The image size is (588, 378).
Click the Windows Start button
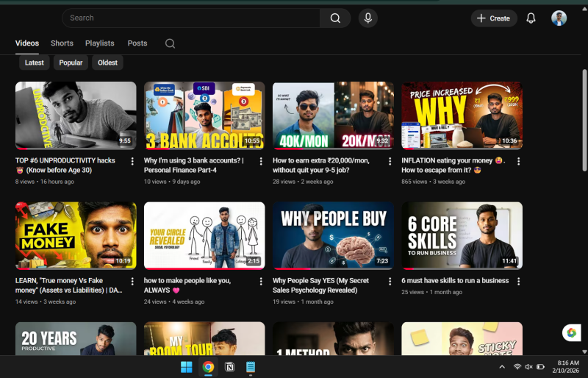coord(187,367)
